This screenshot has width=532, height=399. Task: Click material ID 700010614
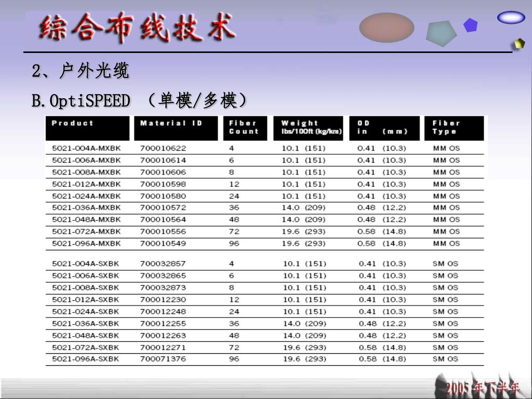(163, 160)
